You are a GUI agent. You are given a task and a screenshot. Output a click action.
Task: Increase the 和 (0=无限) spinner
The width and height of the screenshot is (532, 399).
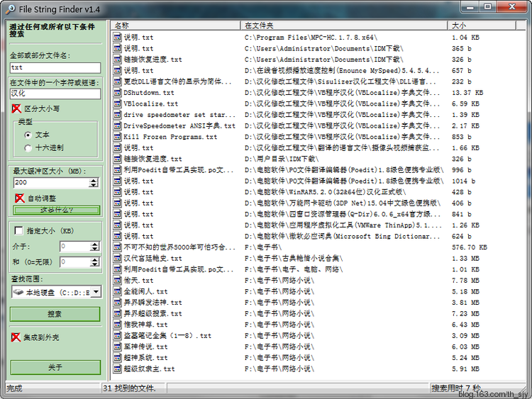pyautogui.click(x=95, y=259)
